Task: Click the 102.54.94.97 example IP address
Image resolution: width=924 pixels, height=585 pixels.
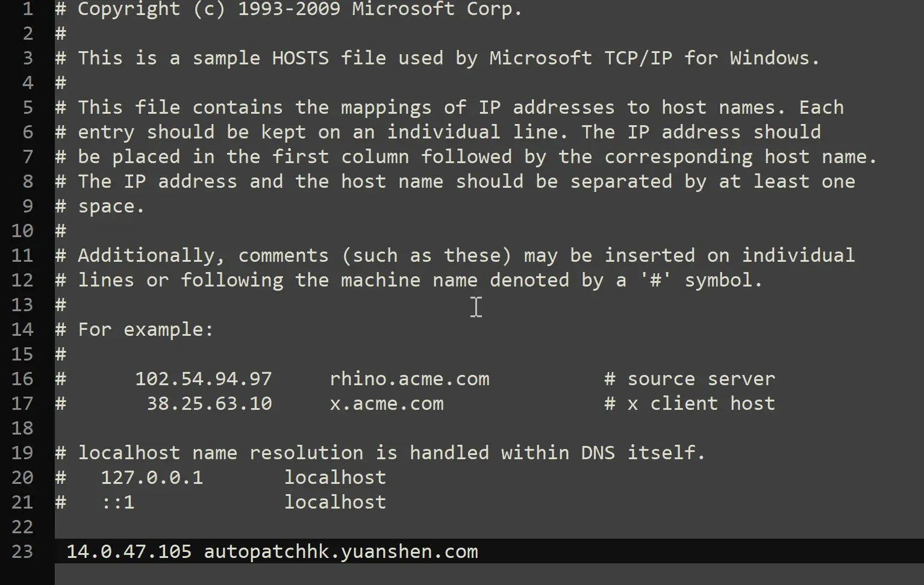Action: (203, 379)
